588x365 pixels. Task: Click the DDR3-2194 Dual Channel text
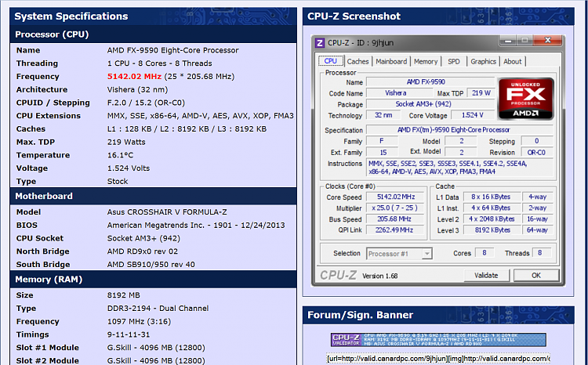[x=158, y=309]
